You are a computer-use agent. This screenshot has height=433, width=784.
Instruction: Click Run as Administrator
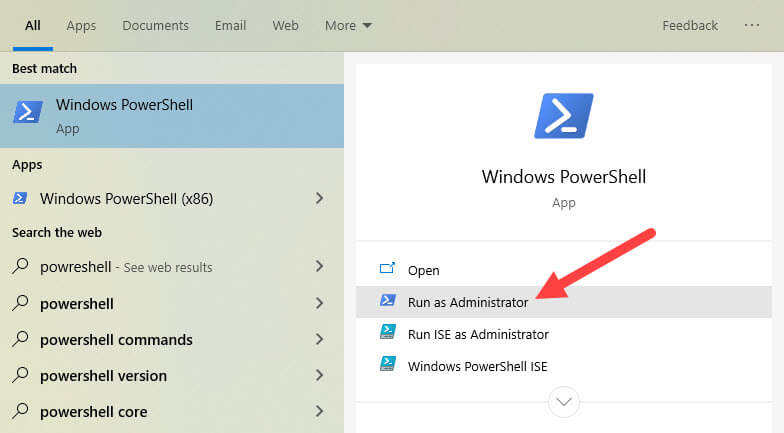[x=564, y=302]
